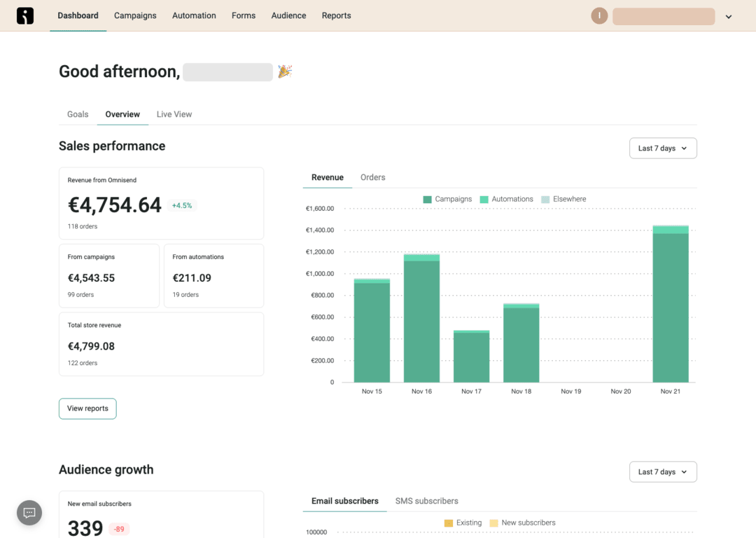
Task: Open the Forms menu
Action: (x=243, y=15)
